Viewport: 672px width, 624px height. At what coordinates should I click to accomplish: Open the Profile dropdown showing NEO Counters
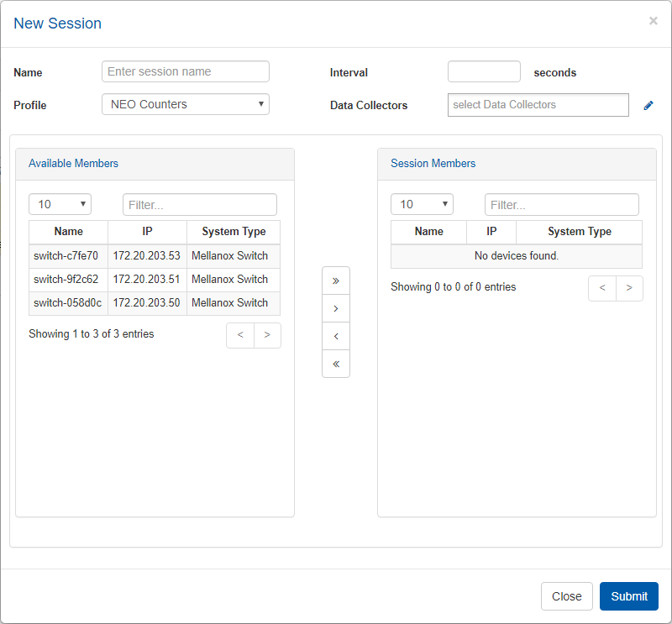tap(185, 104)
